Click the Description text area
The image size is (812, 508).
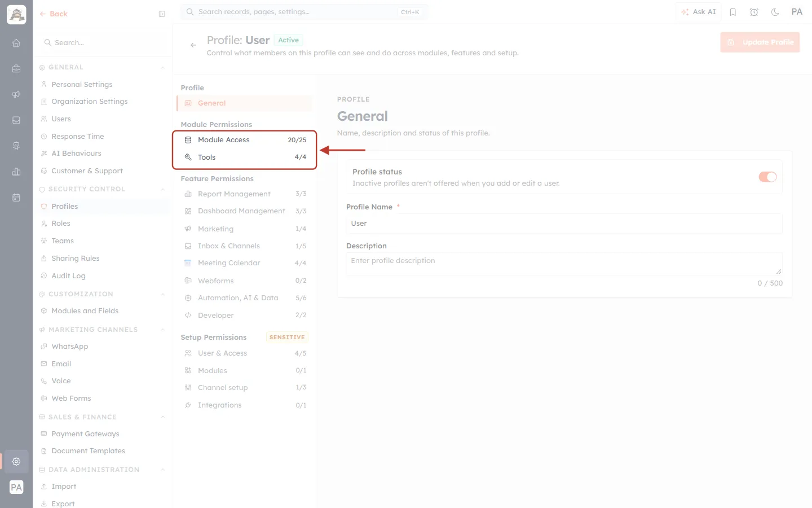pos(564,264)
